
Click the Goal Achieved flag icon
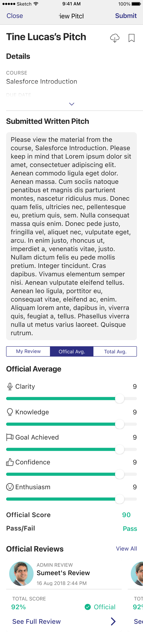coord(10,437)
